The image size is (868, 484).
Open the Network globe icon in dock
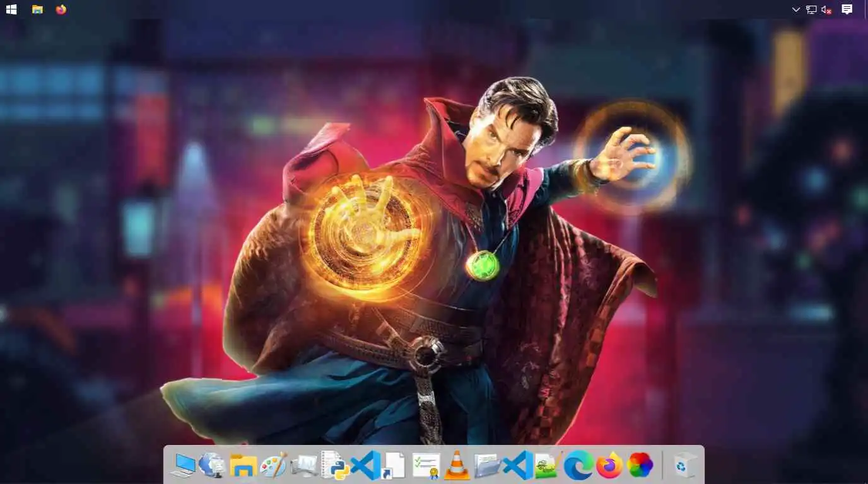tap(212, 466)
